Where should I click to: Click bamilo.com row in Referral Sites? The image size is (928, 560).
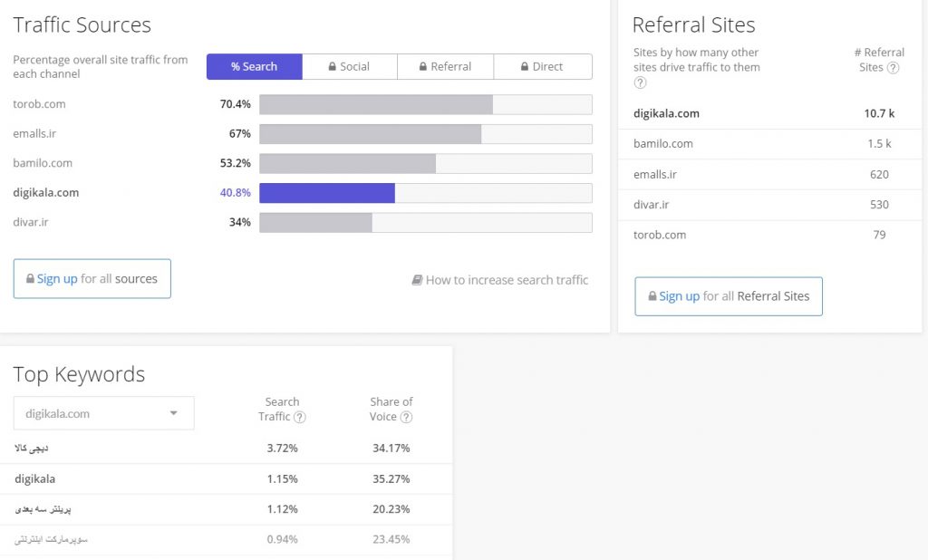coord(770,144)
